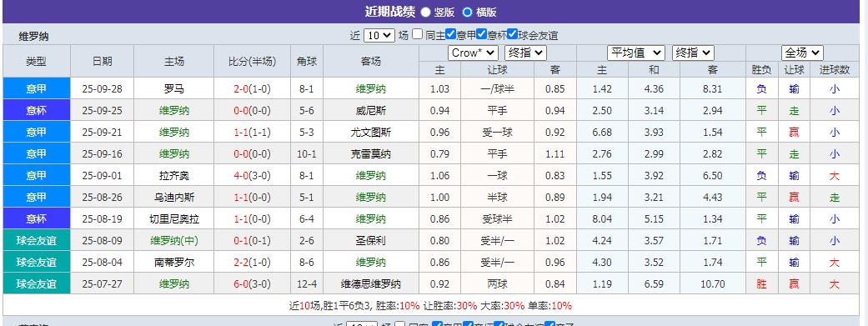
Task: Select the 横版 radio button
Action: coord(467,12)
